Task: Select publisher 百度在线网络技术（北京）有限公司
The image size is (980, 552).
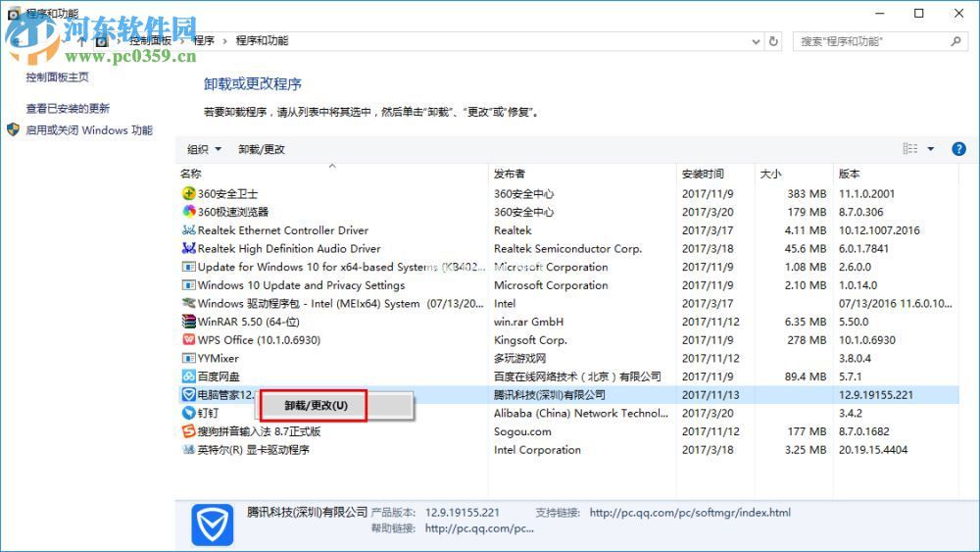Action: click(577, 376)
